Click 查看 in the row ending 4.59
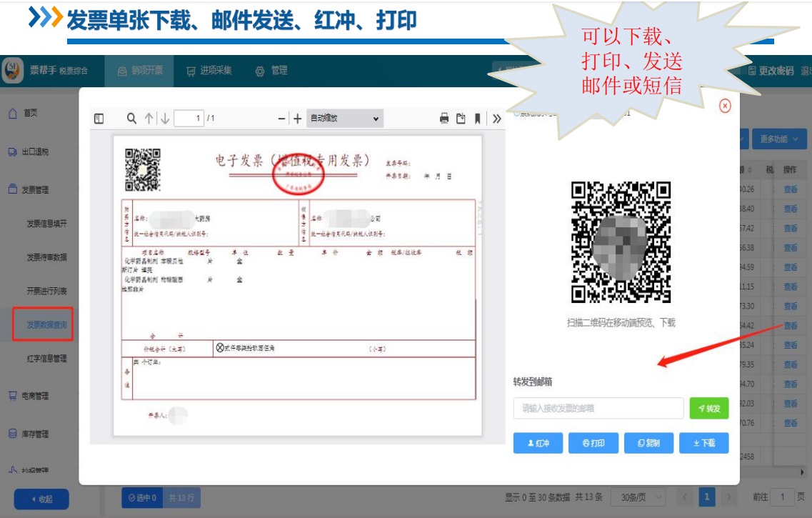The image size is (812, 518). (x=791, y=267)
